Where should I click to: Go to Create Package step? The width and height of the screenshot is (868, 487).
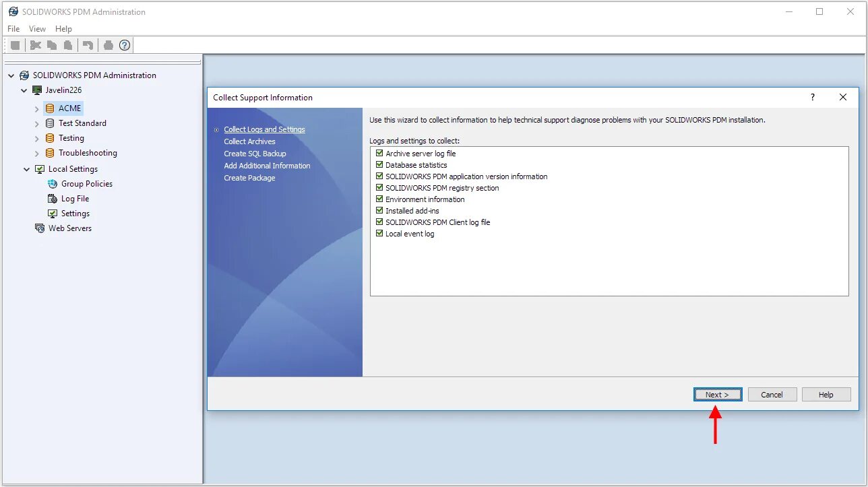249,178
